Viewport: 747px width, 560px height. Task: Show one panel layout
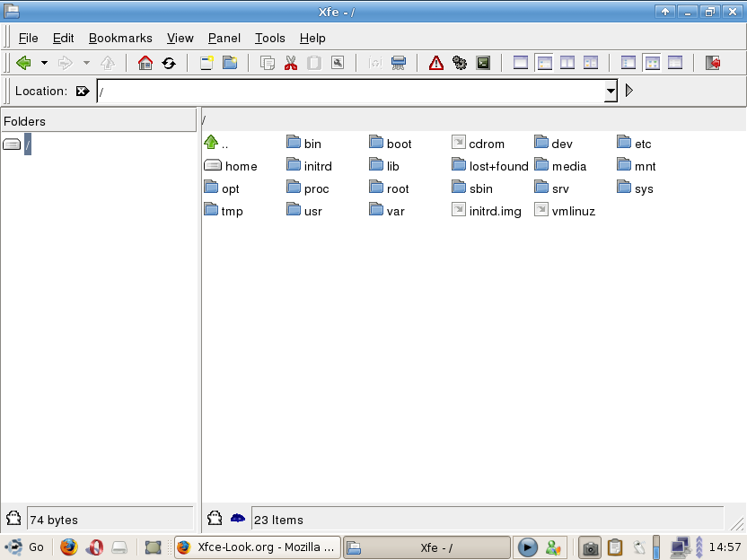[520, 63]
